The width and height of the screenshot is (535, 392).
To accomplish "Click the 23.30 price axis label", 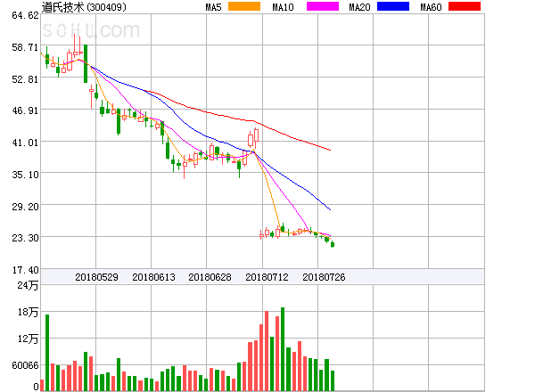I will click(25, 237).
